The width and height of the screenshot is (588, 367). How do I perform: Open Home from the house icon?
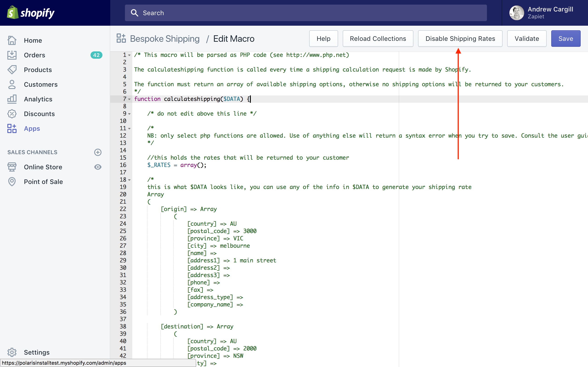(12, 40)
